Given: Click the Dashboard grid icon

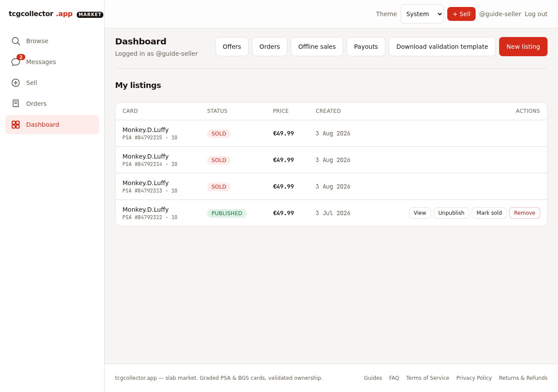Looking at the screenshot, I should point(16,125).
